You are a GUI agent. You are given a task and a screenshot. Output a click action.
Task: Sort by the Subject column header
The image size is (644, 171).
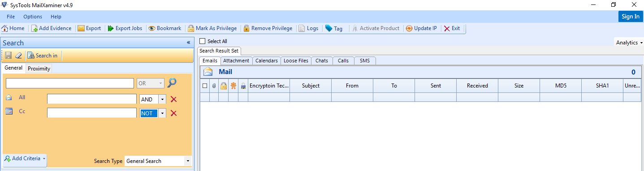coord(311,86)
